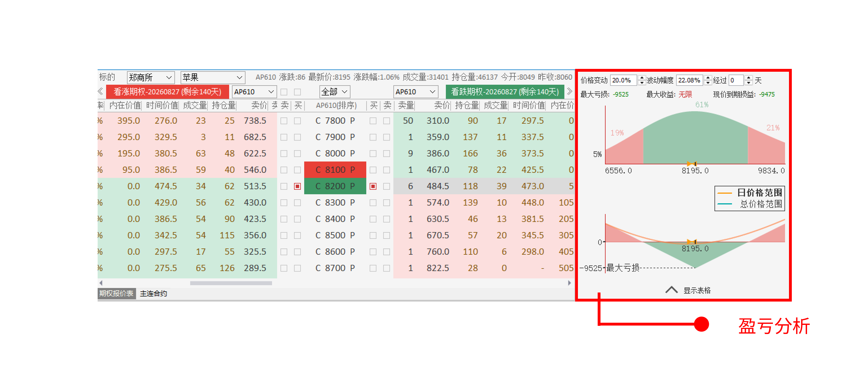Click scroll-right arrow of horizontal scrollbar
Image resolution: width=868 pixels, height=371 pixels.
569,283
